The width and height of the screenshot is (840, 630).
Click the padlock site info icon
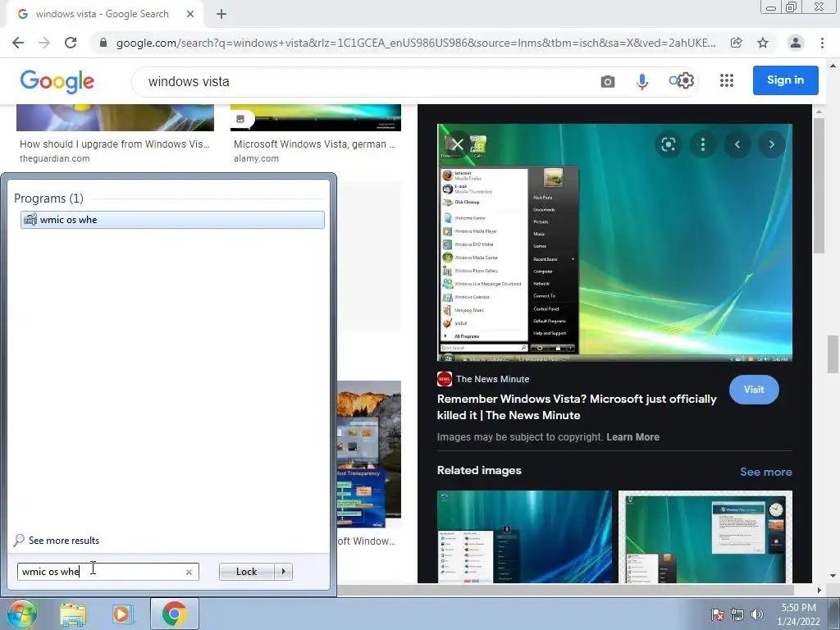point(103,43)
